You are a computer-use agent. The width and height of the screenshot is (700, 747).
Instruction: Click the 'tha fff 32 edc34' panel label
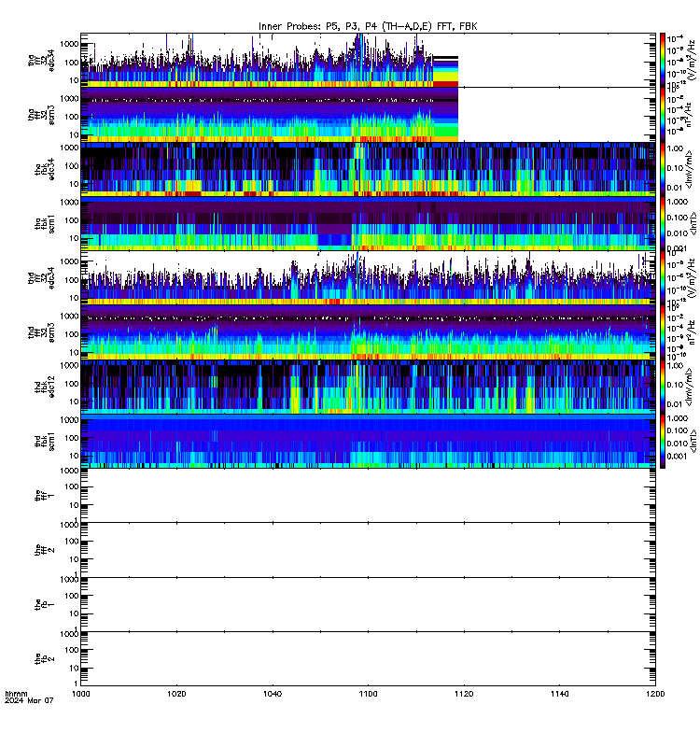tap(41, 61)
